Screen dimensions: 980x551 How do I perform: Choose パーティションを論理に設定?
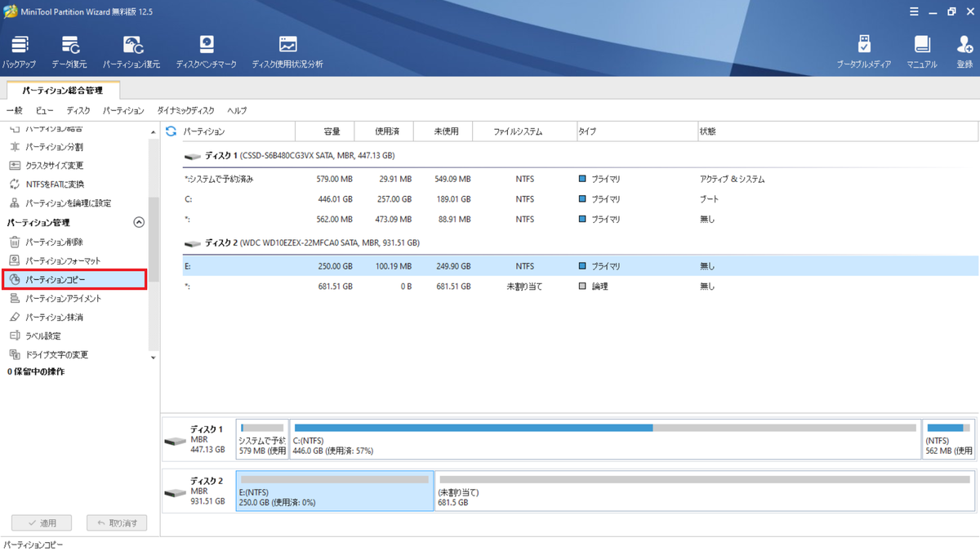(x=60, y=203)
